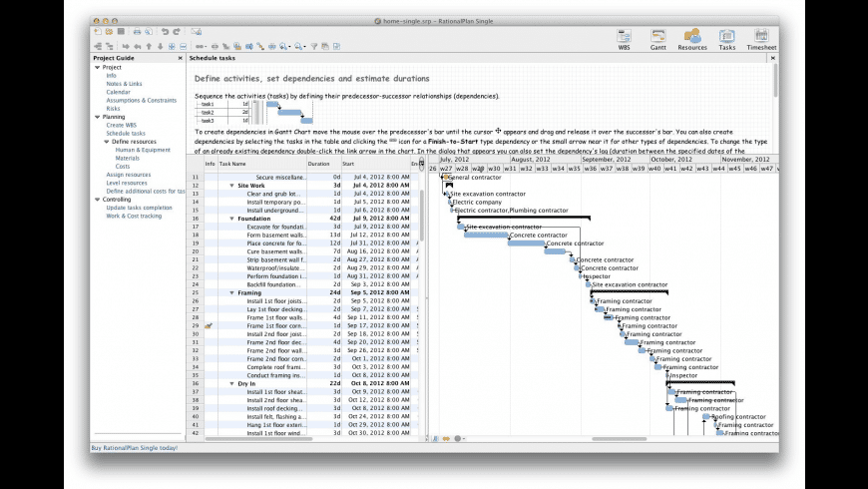The width and height of the screenshot is (868, 489).
Task: Collapse the Planning node in Project Guide
Action: [98, 118]
